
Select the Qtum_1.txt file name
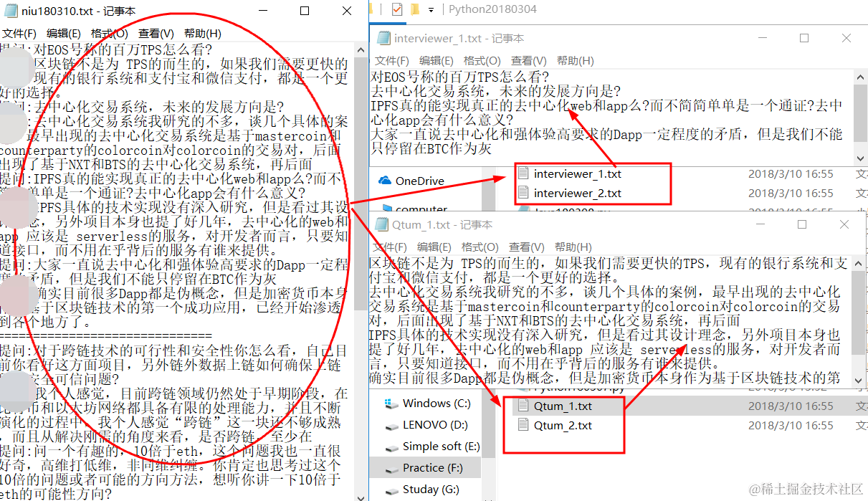pyautogui.click(x=563, y=406)
